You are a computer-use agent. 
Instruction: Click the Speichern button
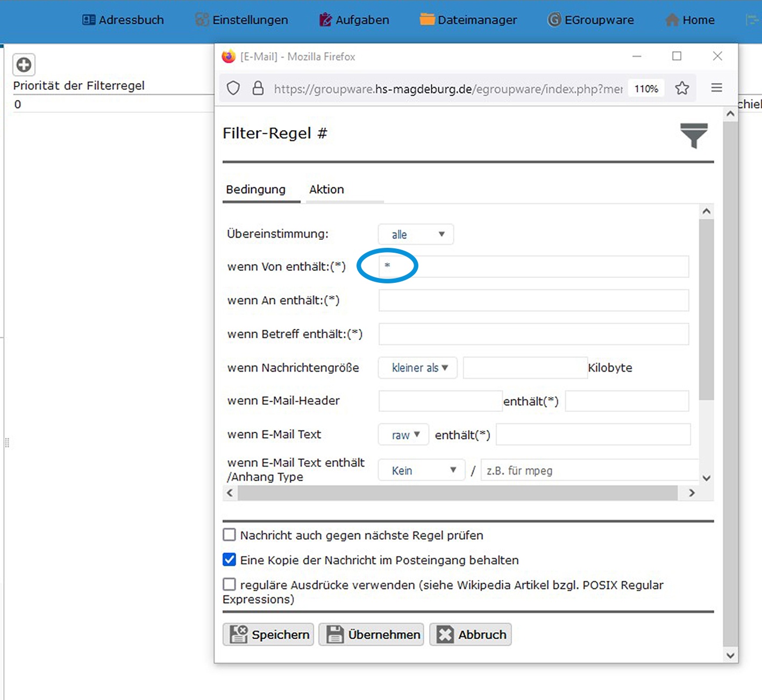click(x=268, y=634)
